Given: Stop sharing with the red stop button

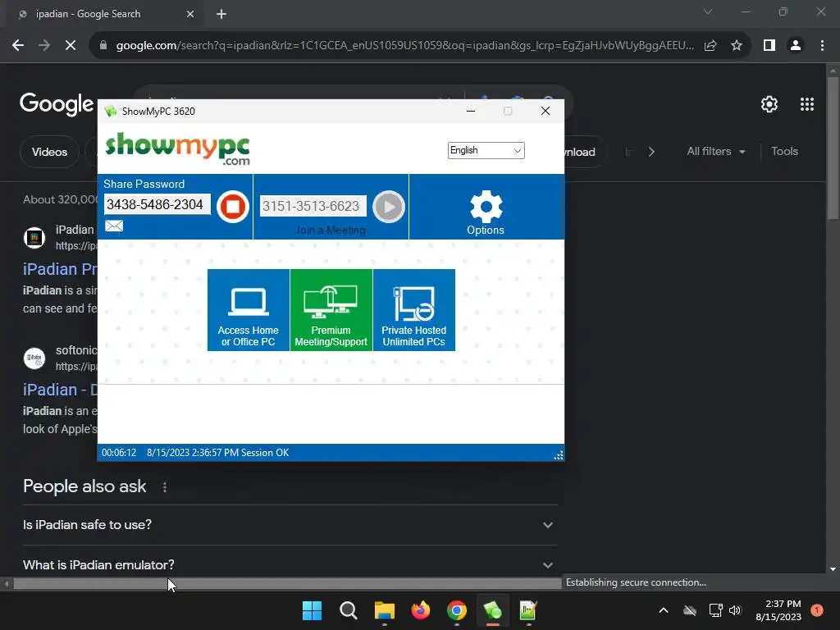Looking at the screenshot, I should (232, 206).
